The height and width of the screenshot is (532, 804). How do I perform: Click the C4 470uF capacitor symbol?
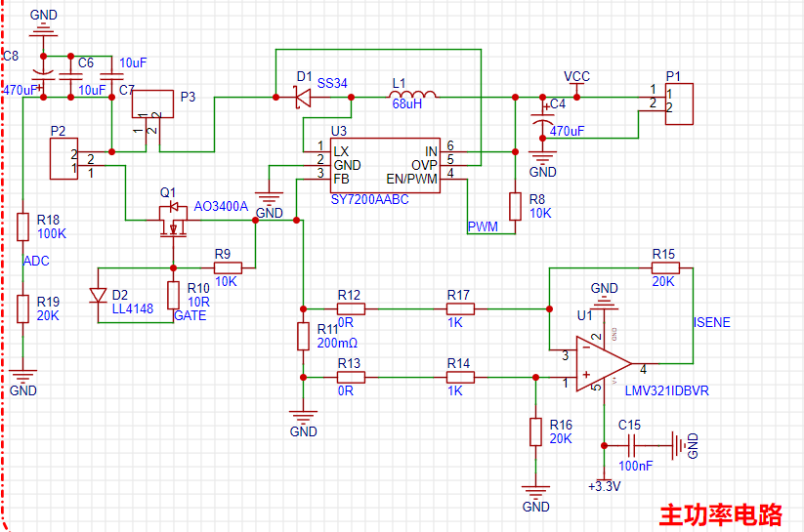pyautogui.click(x=541, y=124)
